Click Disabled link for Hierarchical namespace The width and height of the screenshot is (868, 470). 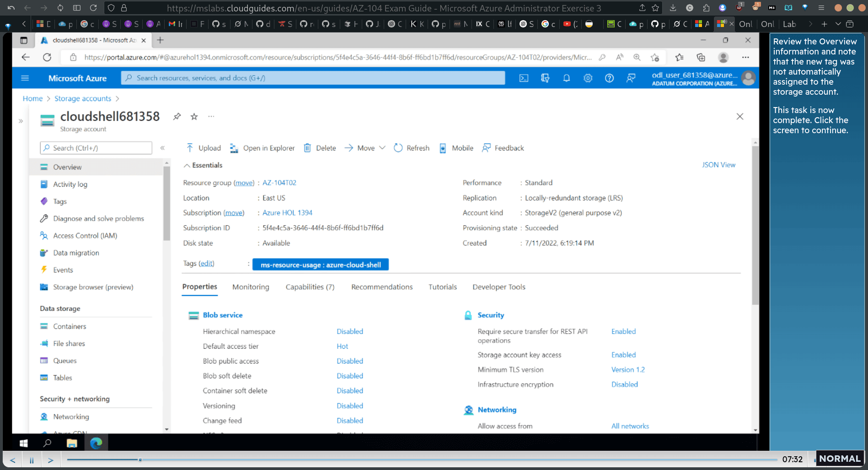(x=350, y=331)
